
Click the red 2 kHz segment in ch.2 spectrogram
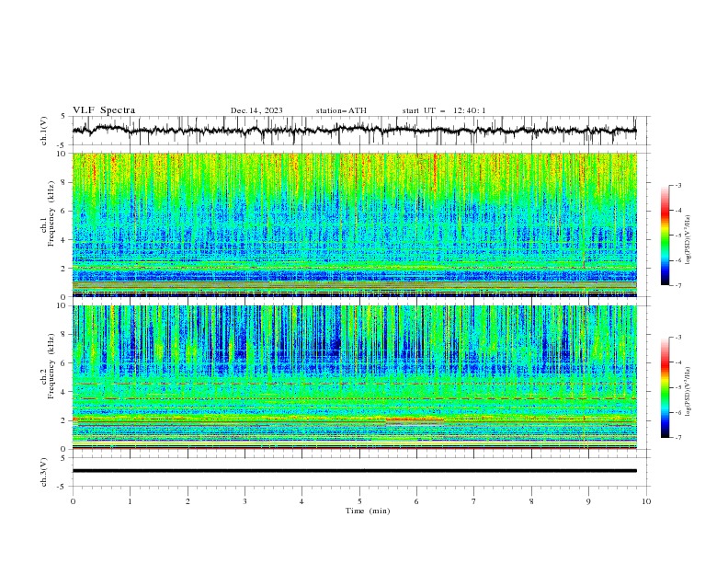[x=415, y=419]
